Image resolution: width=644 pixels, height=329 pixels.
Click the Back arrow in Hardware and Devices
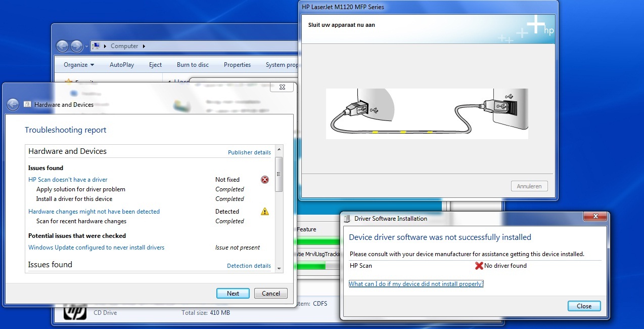coord(13,105)
